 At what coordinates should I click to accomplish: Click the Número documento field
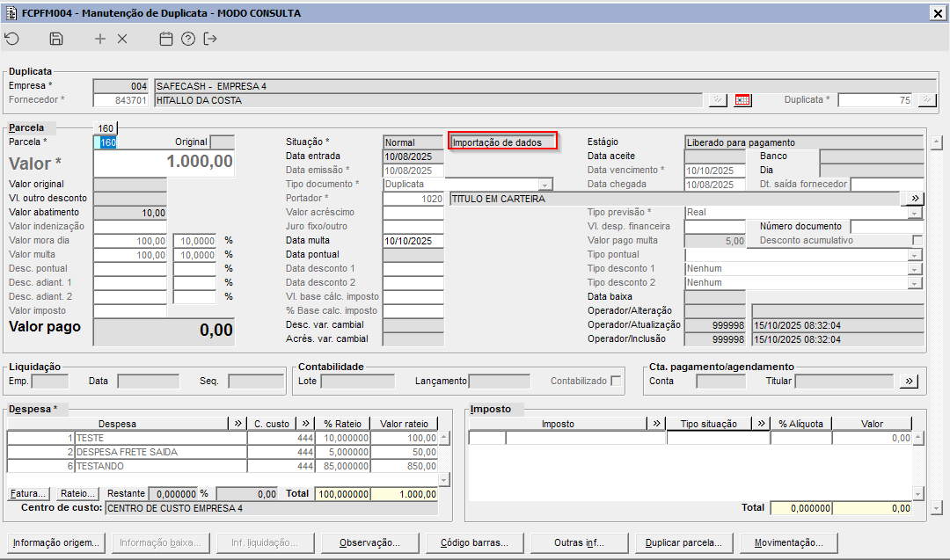(887, 227)
